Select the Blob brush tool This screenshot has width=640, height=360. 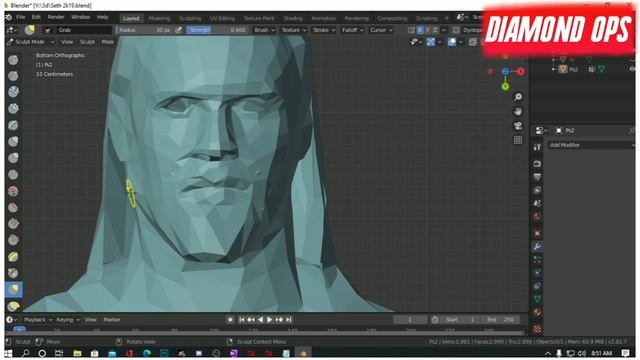point(13,158)
